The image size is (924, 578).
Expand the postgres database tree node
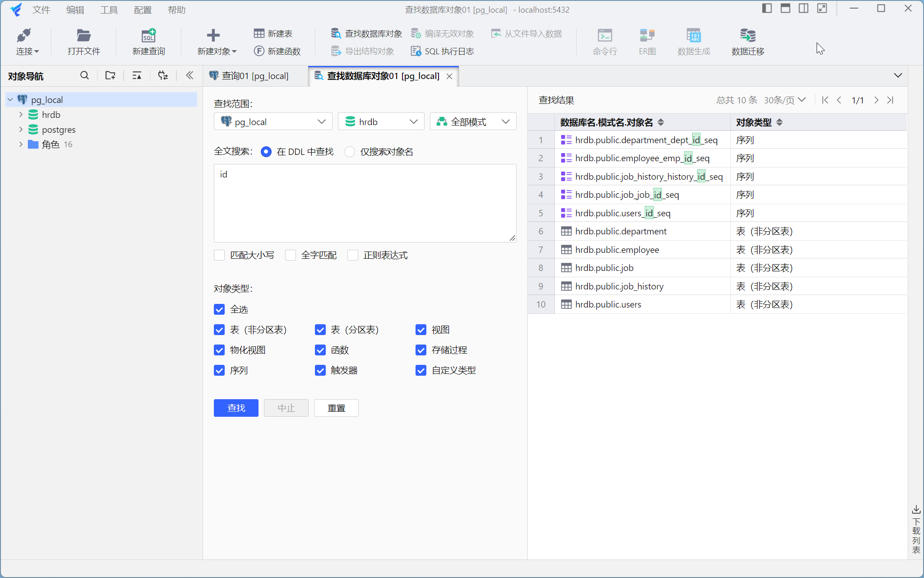(21, 130)
